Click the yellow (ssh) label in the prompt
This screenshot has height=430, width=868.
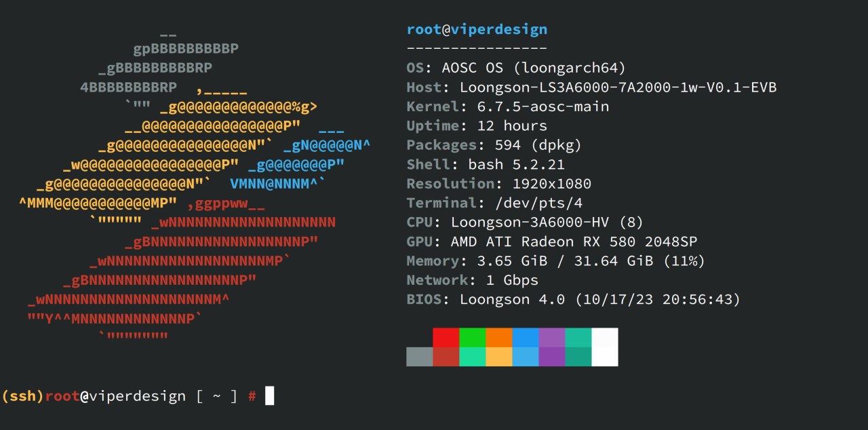click(x=23, y=397)
